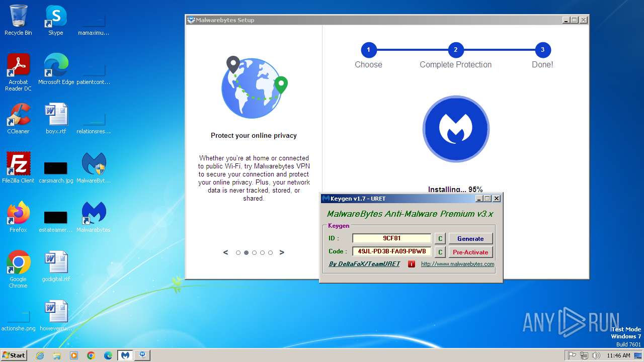This screenshot has width=644, height=362.
Task: Open Chrome from the taskbar
Action: click(x=91, y=355)
